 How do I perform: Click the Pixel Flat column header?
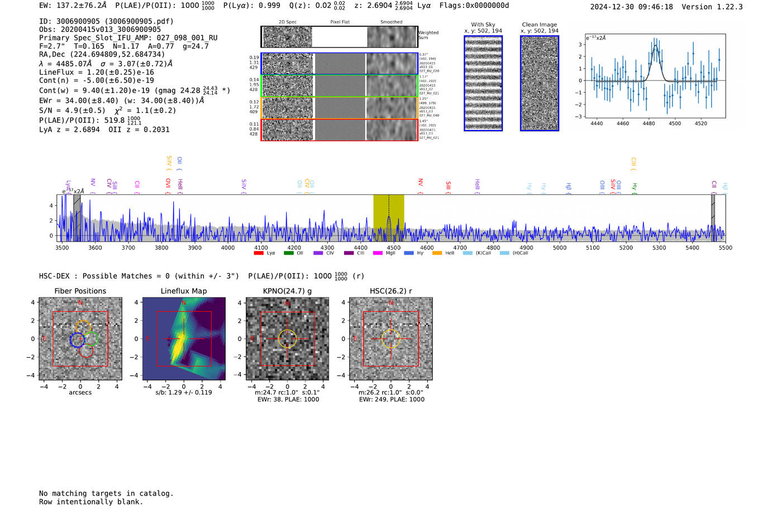pos(340,22)
